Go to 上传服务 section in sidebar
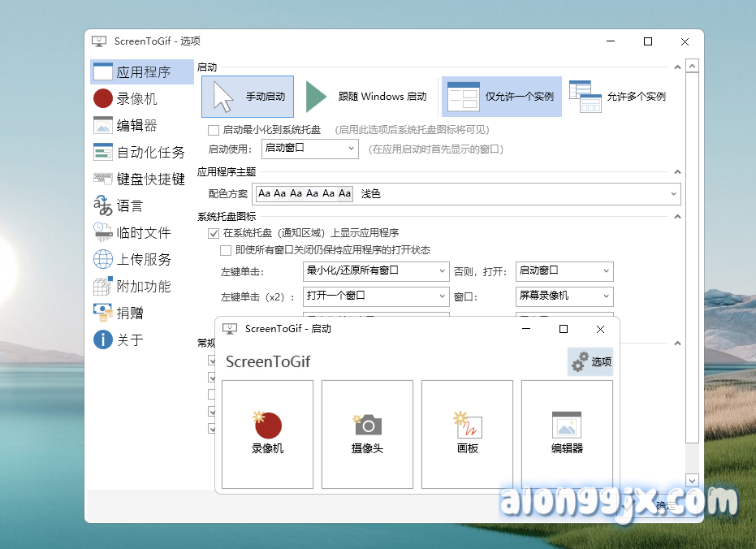Viewport: 756px width, 549px height. click(x=144, y=260)
